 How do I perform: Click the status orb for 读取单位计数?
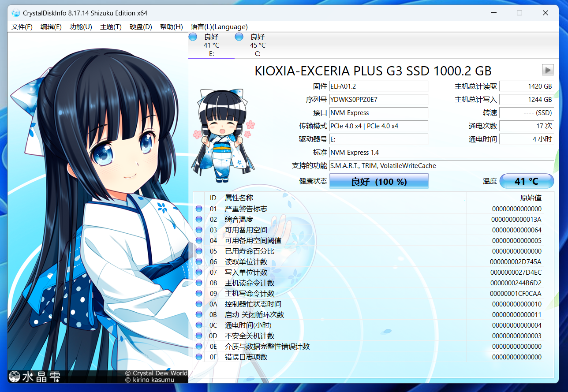199,261
